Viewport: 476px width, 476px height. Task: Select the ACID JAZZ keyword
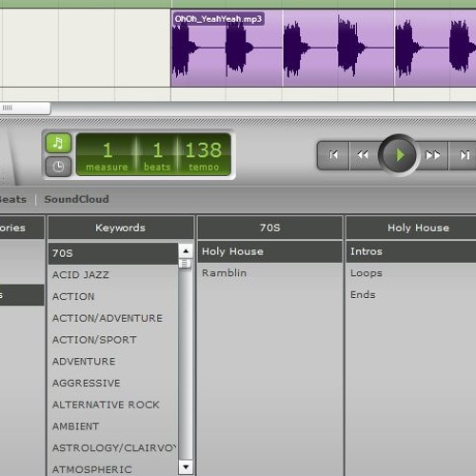click(x=113, y=275)
